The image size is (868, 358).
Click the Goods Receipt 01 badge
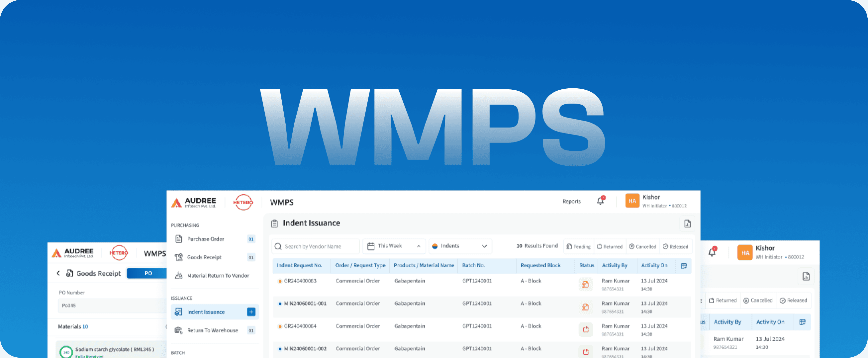point(251,258)
